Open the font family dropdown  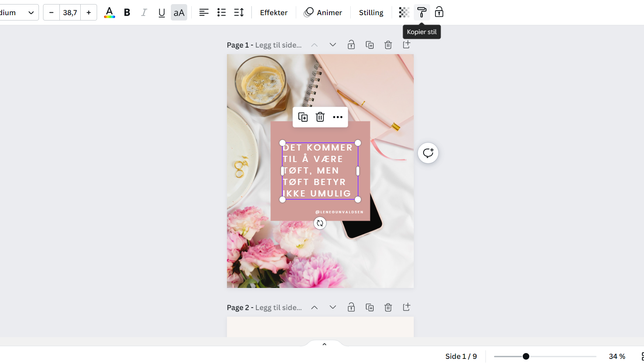pos(18,12)
